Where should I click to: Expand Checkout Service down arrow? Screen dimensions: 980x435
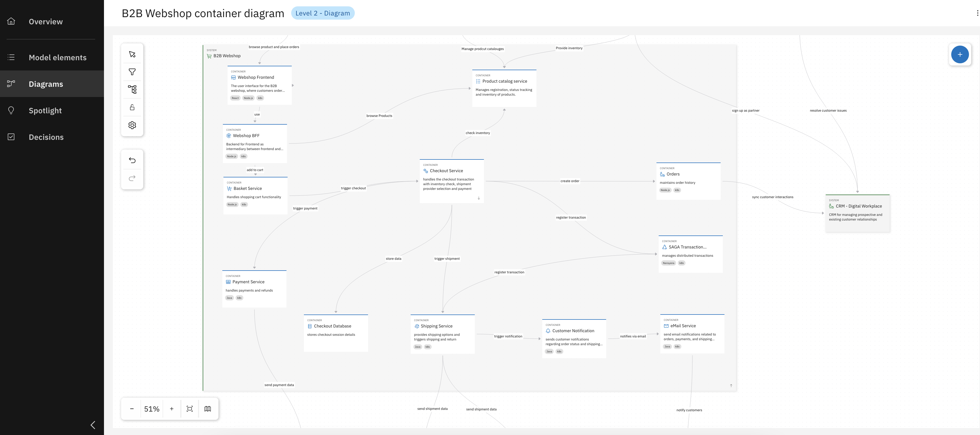coord(479,198)
